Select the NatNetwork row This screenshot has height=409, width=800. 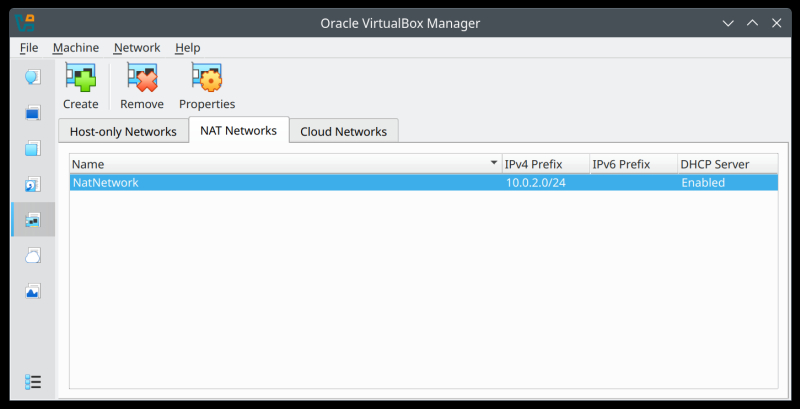click(424, 183)
